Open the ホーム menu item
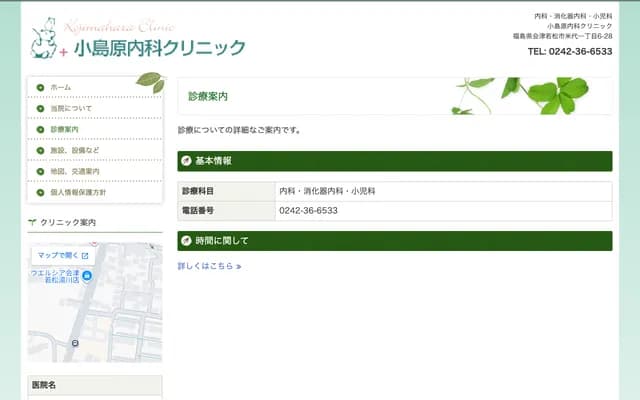Viewport: 640px width, 400px height. click(x=60, y=87)
